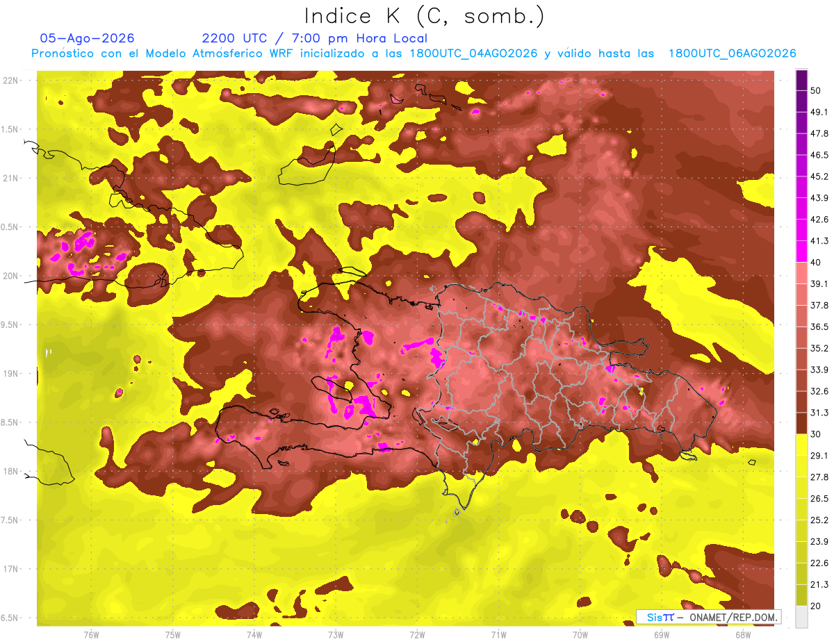Click the legend value "36.5"
Image resolution: width=834 pixels, height=644 pixels.
[819, 327]
